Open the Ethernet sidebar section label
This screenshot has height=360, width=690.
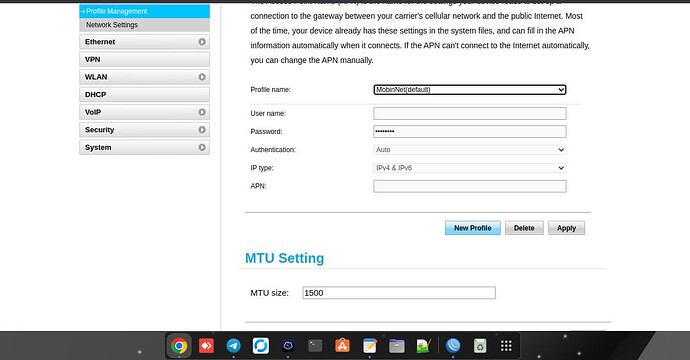pos(100,42)
